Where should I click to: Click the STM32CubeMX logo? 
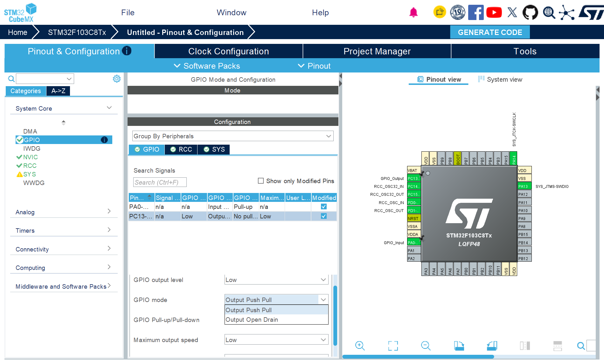20,13
